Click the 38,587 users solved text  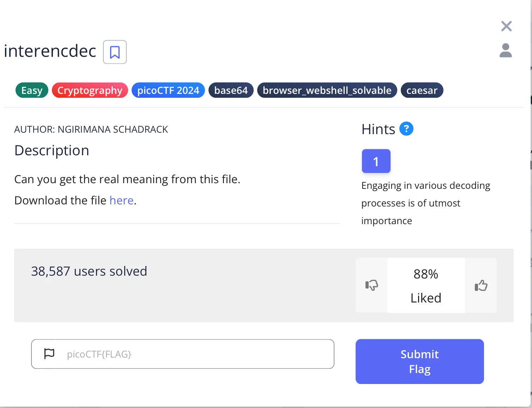pos(89,271)
